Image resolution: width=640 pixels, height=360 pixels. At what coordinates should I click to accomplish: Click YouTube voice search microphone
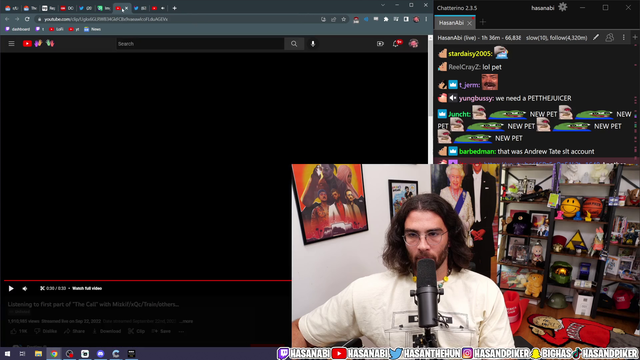(x=313, y=44)
